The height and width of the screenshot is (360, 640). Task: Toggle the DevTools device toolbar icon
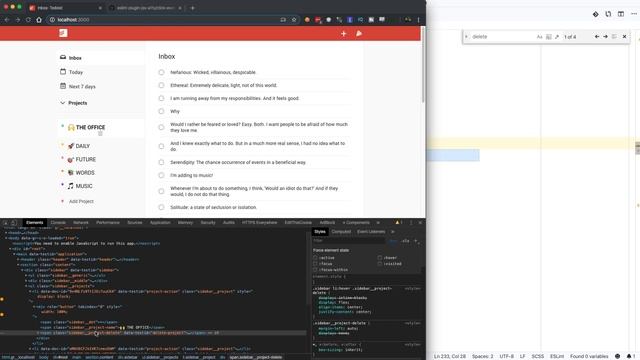pos(14,223)
